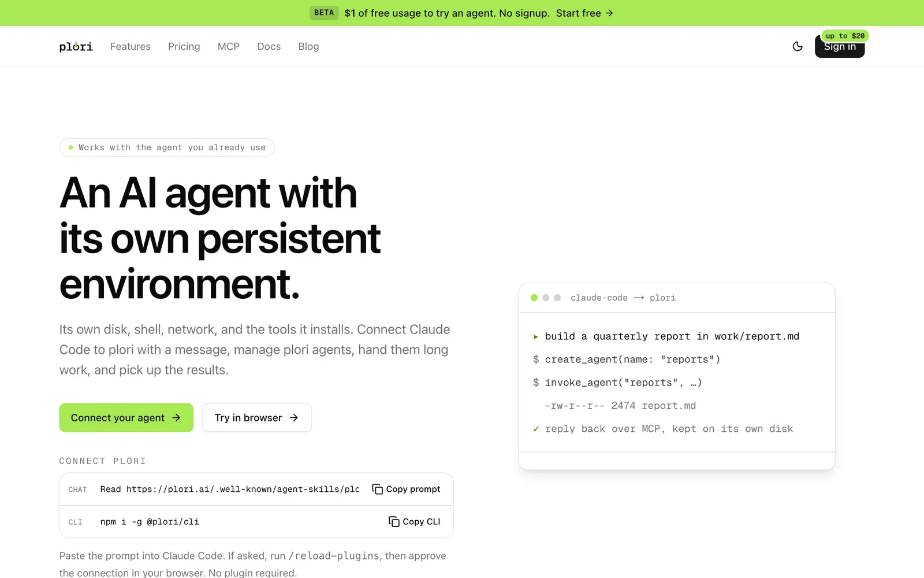Click the 'Connect your agent' button
The image size is (924, 578).
(x=126, y=417)
